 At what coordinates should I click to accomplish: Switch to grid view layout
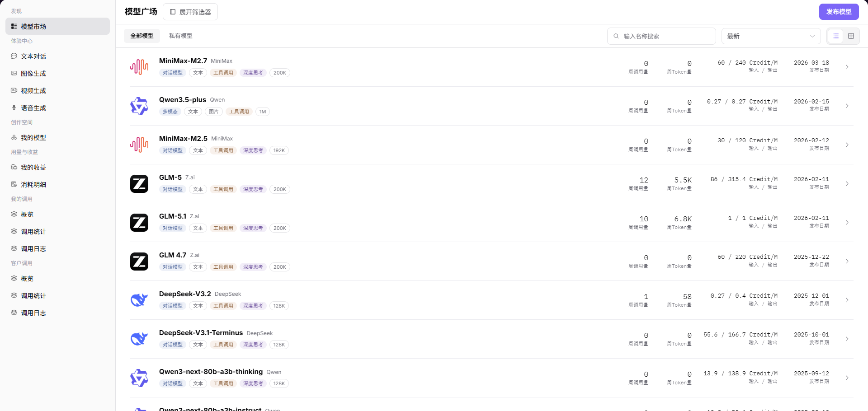[x=851, y=36]
